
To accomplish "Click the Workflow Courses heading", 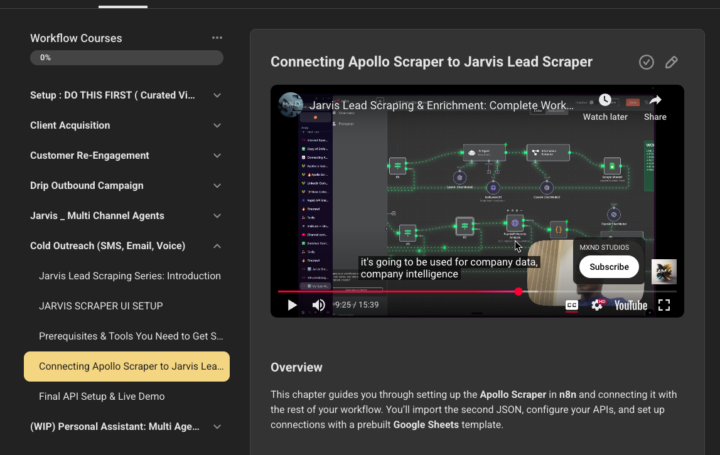I will 76,38.
